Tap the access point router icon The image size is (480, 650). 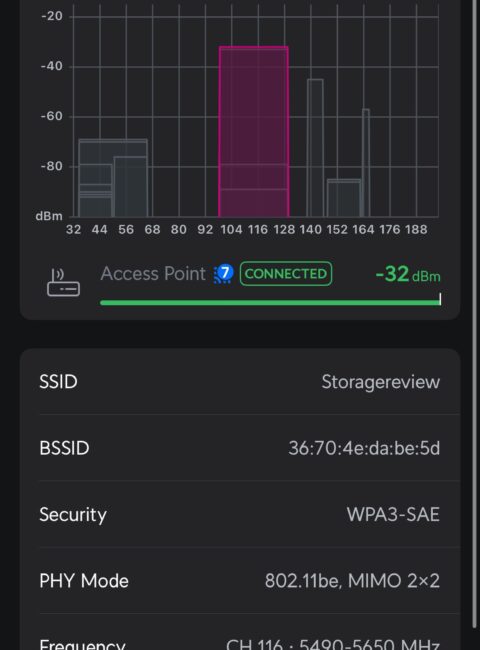(x=63, y=282)
